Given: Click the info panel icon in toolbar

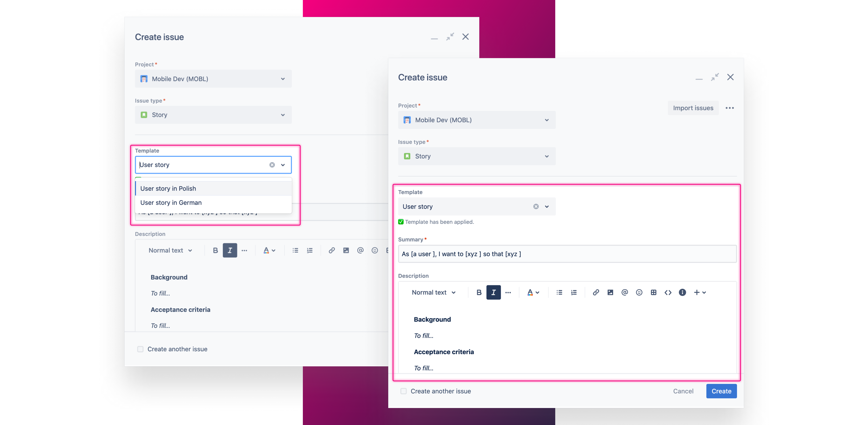Looking at the screenshot, I should point(682,292).
